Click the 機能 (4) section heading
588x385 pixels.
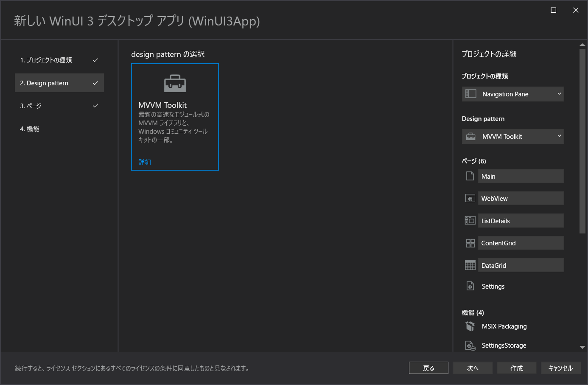point(473,312)
